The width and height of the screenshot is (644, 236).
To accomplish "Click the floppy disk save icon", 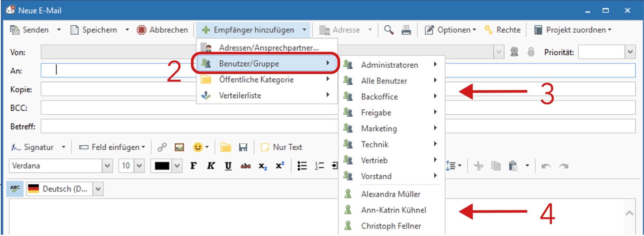I will tap(243, 147).
